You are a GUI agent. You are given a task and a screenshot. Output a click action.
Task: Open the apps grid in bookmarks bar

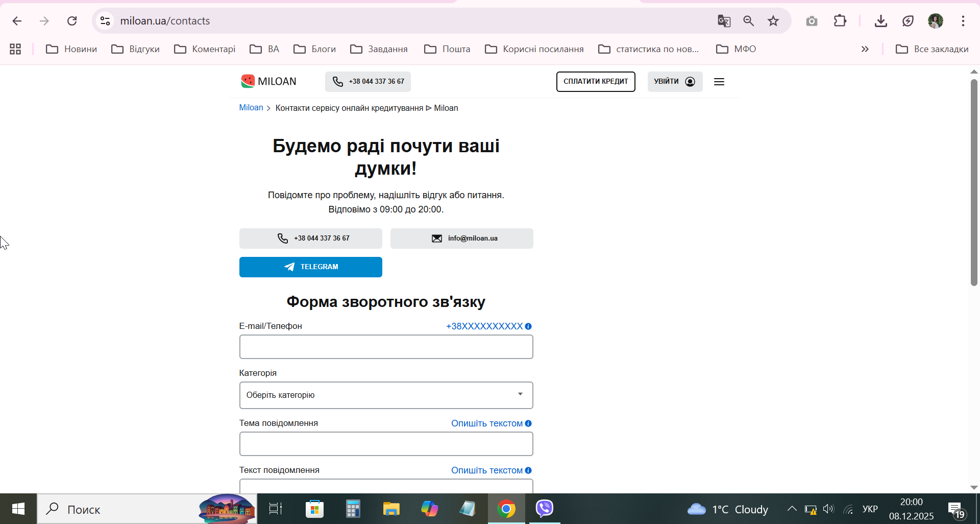pyautogui.click(x=15, y=49)
